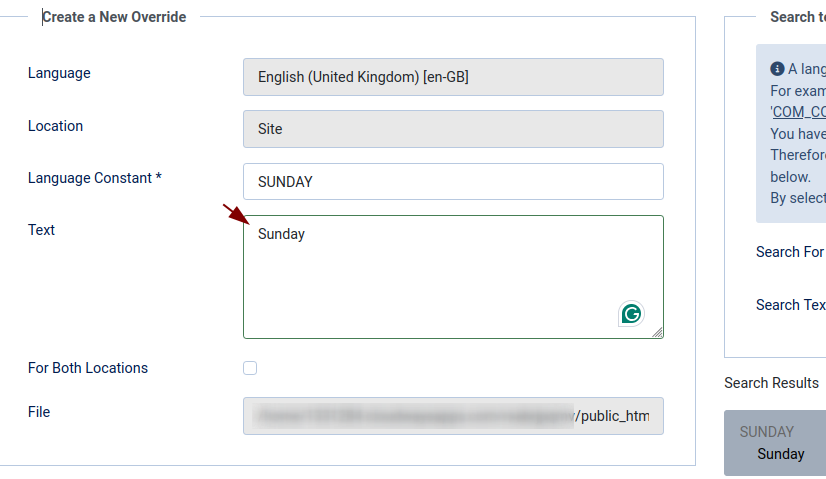Image resolution: width=826 pixels, height=479 pixels.
Task: Click the File label
Action: click(x=39, y=412)
